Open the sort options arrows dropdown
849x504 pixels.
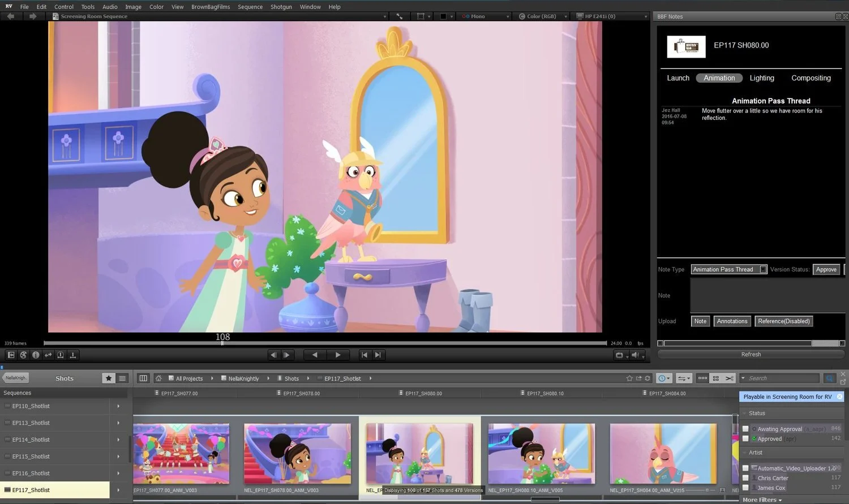(x=684, y=378)
